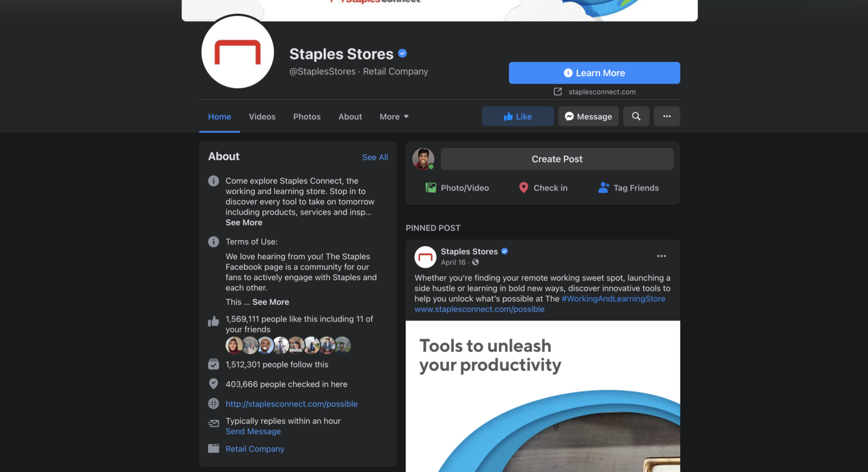Click the verified badge next to Staples Stores

pos(402,53)
